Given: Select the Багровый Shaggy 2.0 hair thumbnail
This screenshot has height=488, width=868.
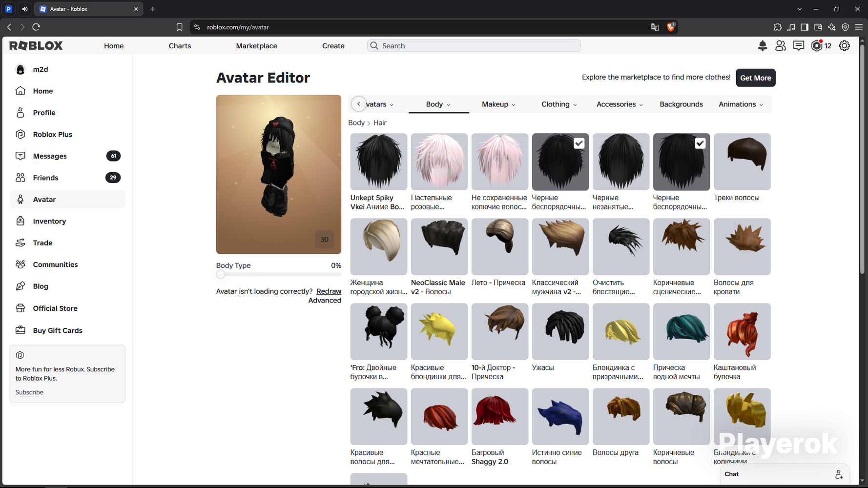Looking at the screenshot, I should (500, 417).
